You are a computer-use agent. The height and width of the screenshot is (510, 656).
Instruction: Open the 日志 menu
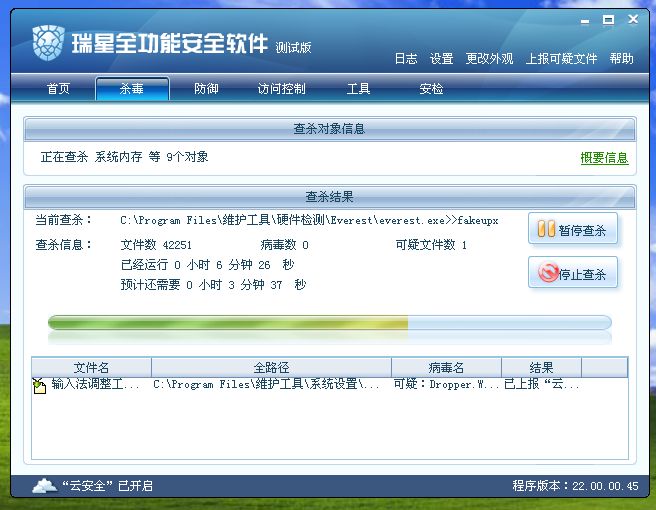click(406, 59)
